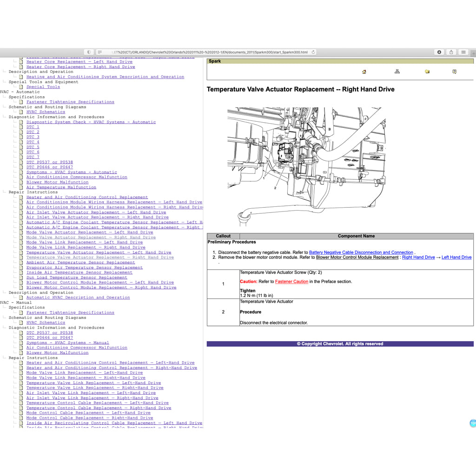Click the home icon in the Spark toolbar
The width and height of the screenshot is (476, 476).
(x=364, y=72)
